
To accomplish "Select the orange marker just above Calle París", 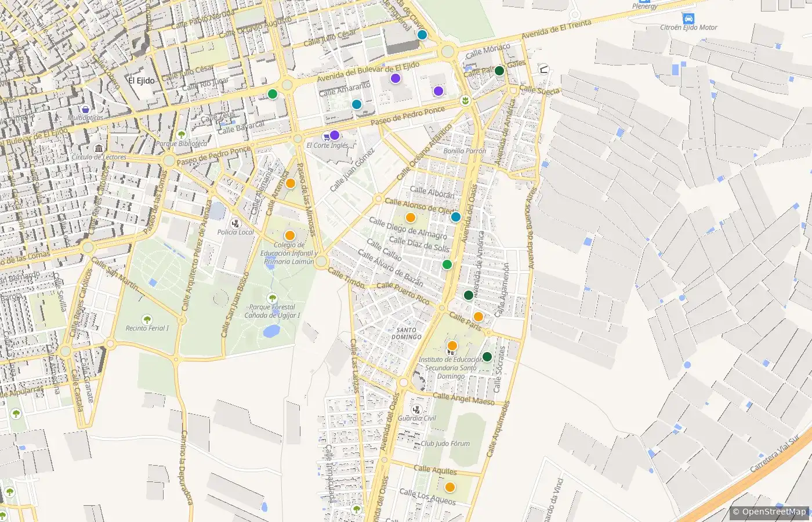I will [478, 317].
